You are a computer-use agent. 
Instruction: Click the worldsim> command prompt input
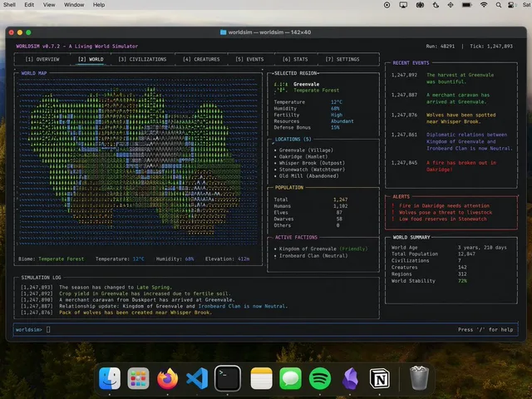pyautogui.click(x=265, y=329)
